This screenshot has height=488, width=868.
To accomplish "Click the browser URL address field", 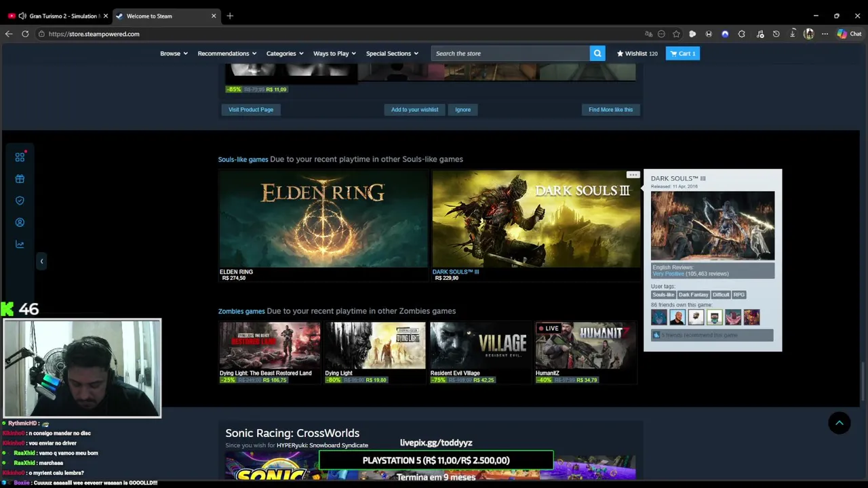I will (339, 34).
